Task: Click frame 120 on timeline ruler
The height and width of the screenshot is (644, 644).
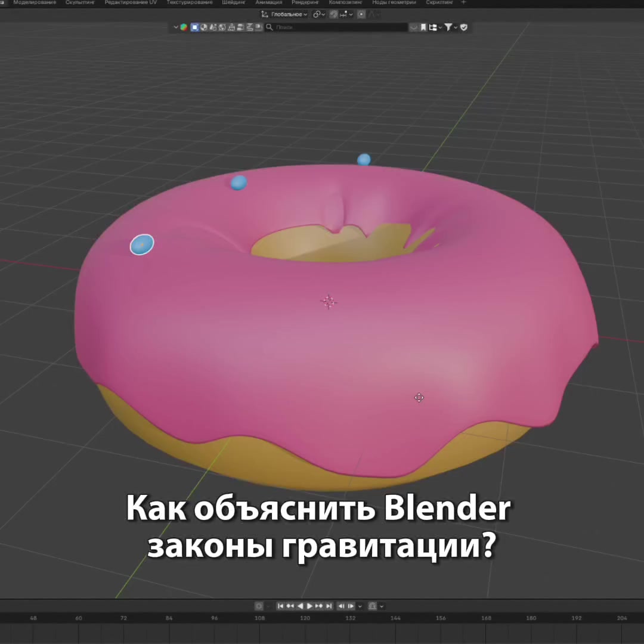Action: (x=305, y=618)
